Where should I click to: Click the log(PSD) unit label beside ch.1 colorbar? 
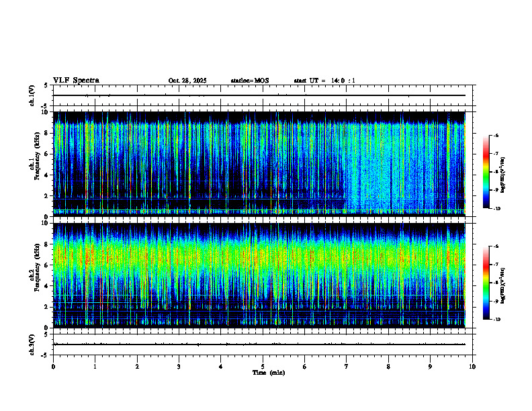click(503, 175)
